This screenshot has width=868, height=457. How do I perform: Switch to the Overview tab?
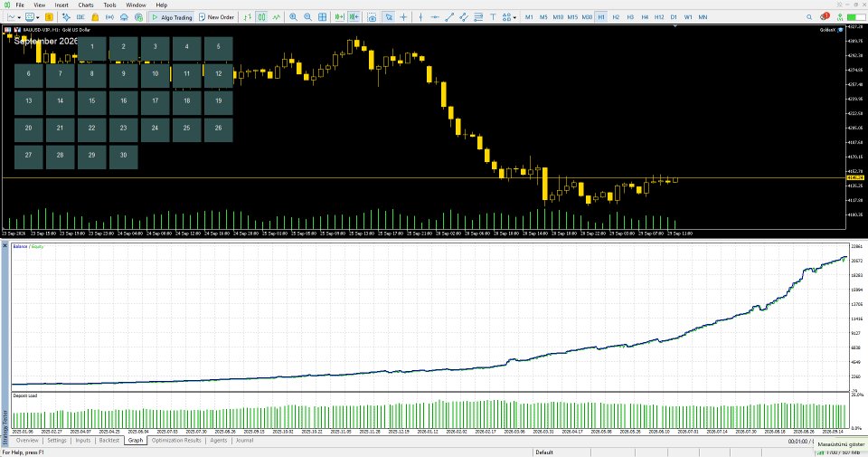[27, 441]
